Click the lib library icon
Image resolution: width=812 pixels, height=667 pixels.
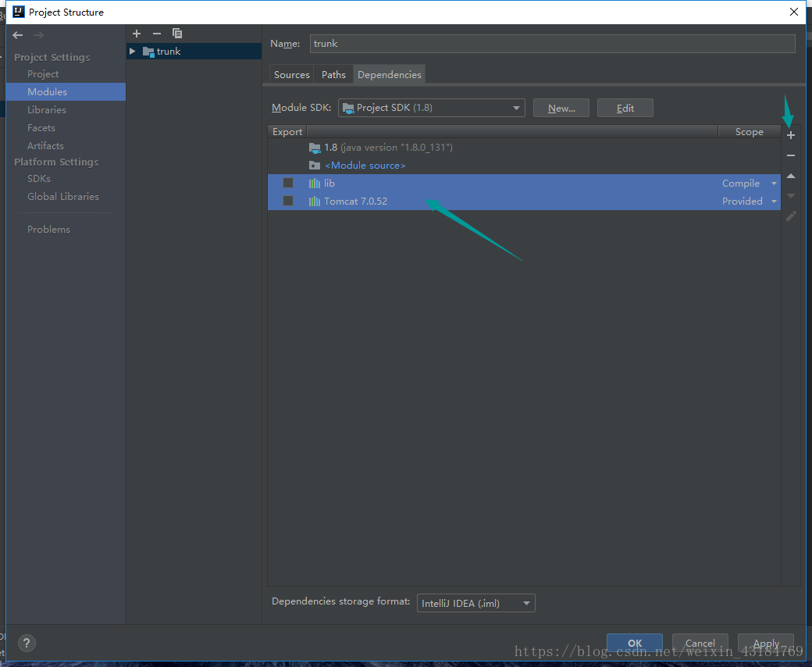coord(315,184)
